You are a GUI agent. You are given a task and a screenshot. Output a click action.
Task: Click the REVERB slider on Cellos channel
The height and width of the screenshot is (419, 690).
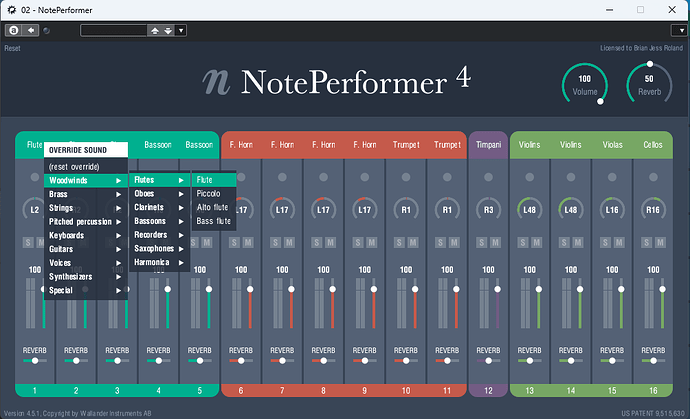click(x=653, y=360)
